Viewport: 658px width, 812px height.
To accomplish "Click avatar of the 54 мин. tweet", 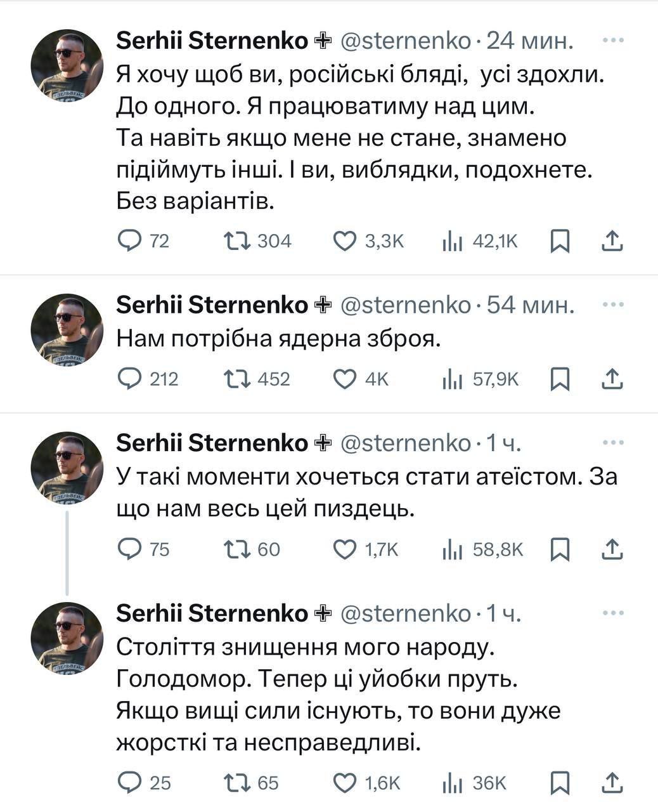I will [67, 329].
